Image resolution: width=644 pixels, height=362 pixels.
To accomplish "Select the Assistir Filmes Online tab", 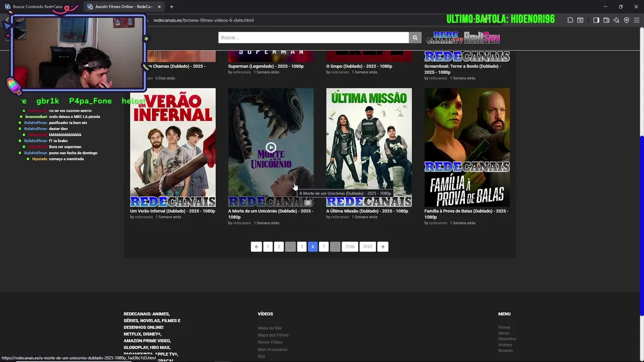I will coord(124,7).
